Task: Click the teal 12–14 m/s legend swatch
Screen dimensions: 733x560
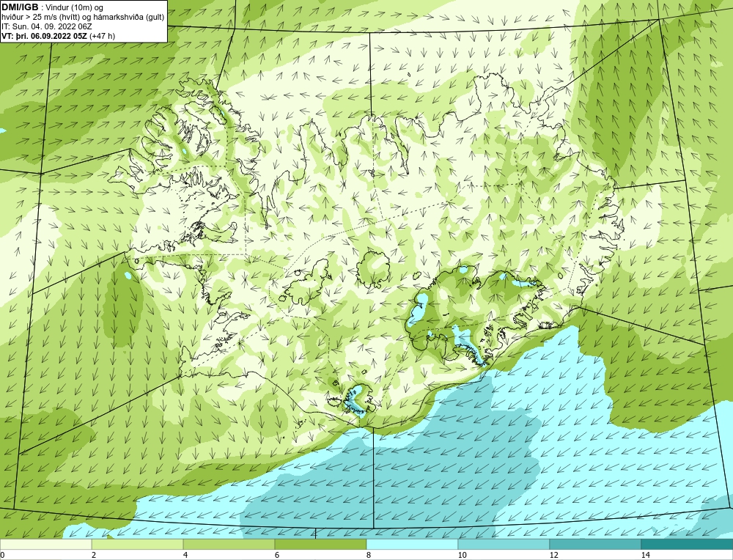Action: click(x=595, y=544)
